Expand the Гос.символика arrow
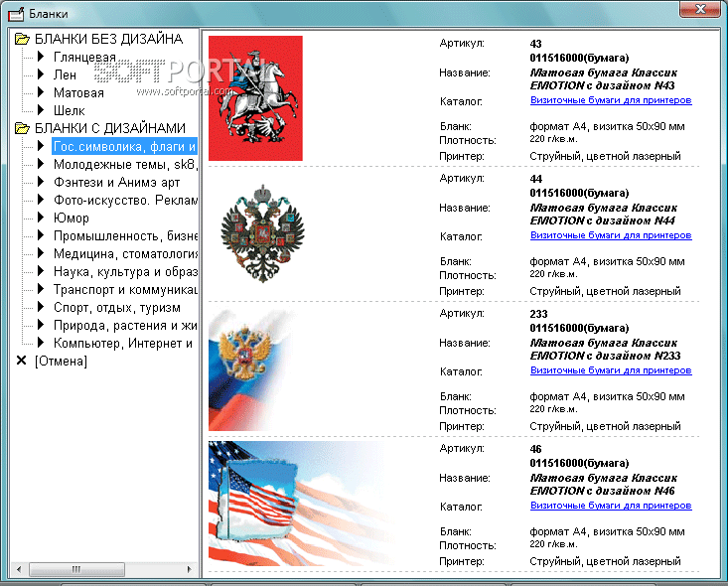Image resolution: width=728 pixels, height=586 pixels. [41, 146]
